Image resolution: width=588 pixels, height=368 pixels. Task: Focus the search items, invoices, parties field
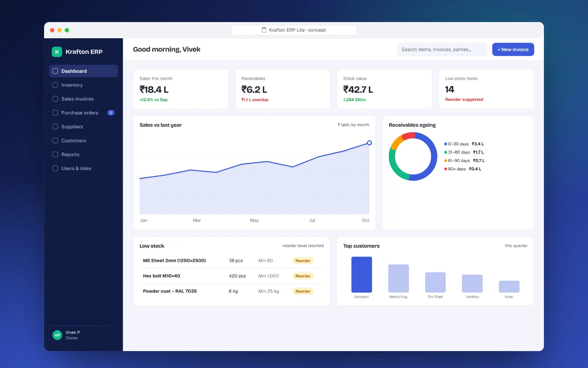tap(442, 49)
